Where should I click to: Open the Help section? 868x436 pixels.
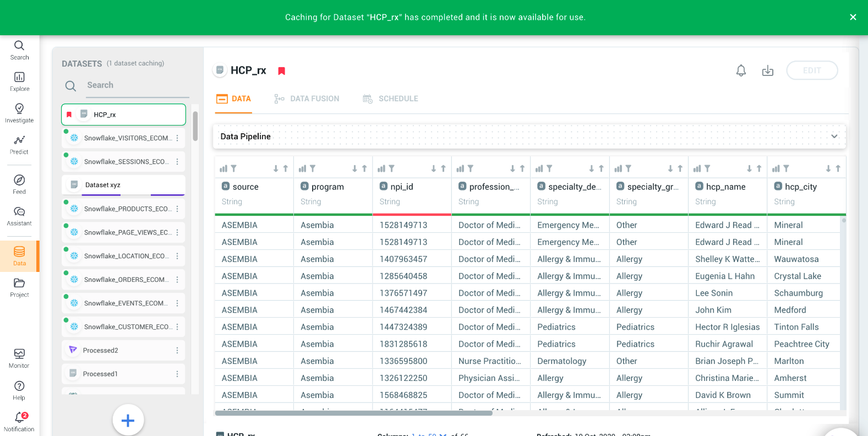(x=19, y=390)
